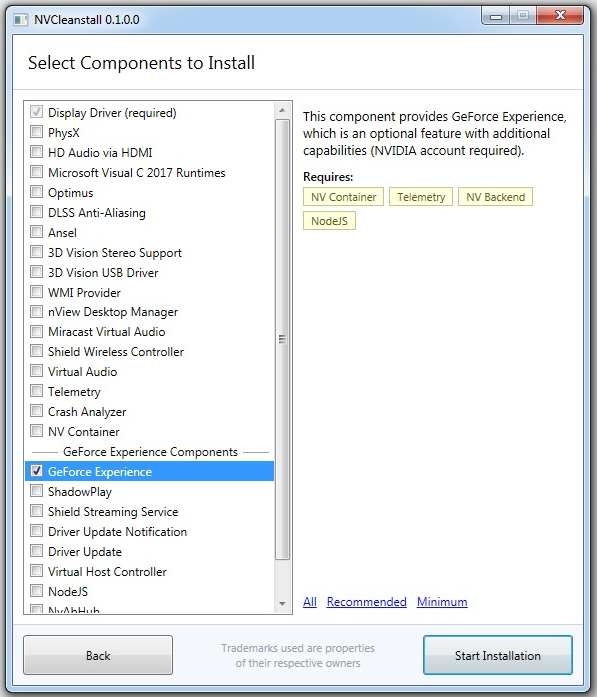
Task: Select all components via All link
Action: 310,602
